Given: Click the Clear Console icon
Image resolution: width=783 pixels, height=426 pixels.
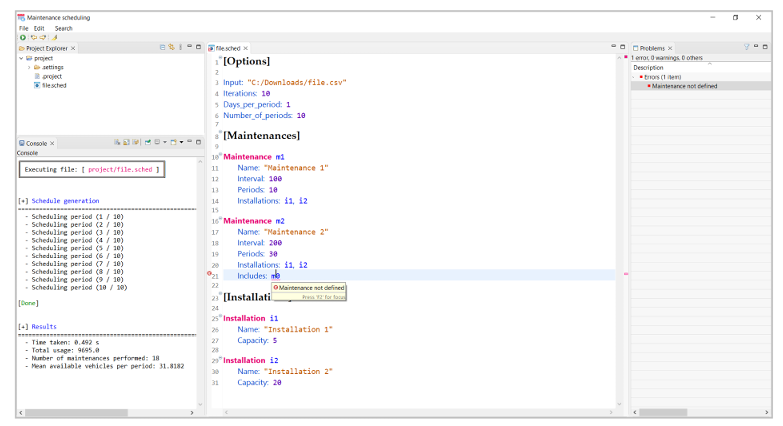Looking at the screenshot, I should pyautogui.click(x=117, y=142).
